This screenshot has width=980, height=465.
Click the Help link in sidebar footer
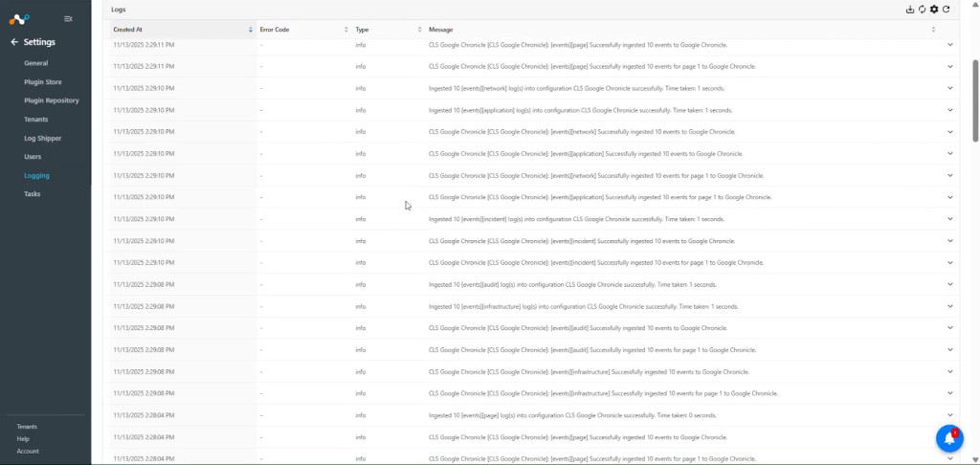23,439
